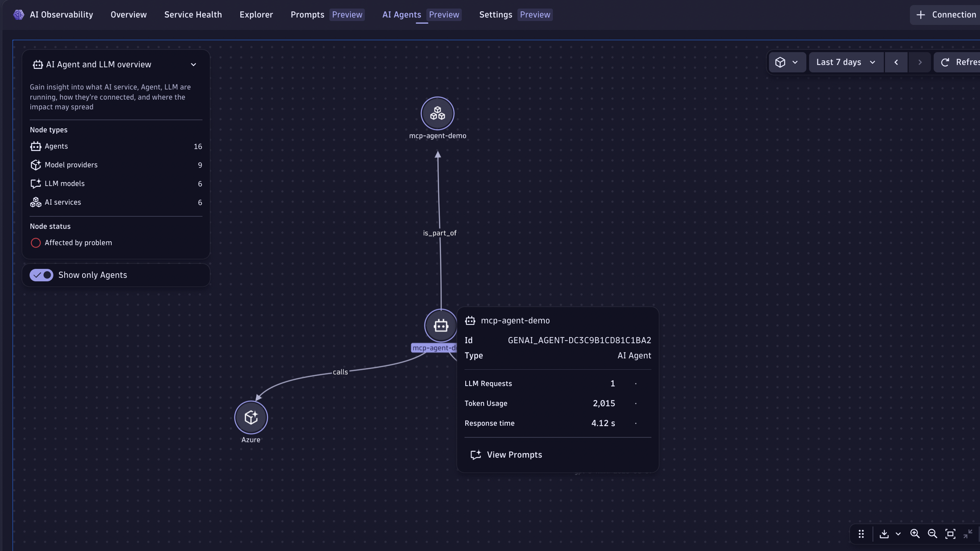
Task: Click the Preview badge next to AI Agents
Action: pos(444,15)
